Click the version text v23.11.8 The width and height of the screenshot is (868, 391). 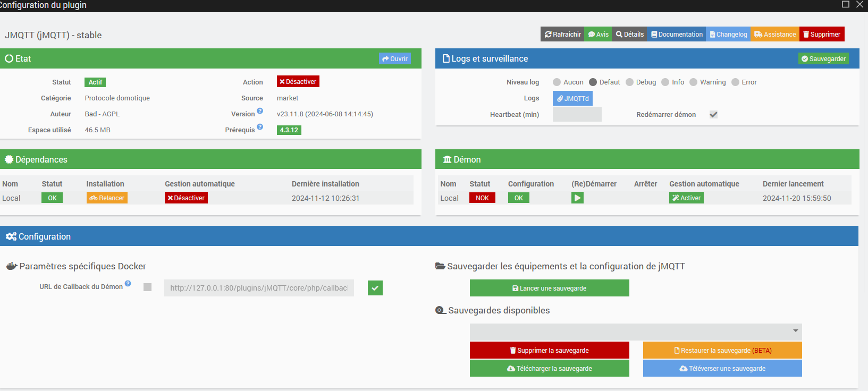[325, 114]
